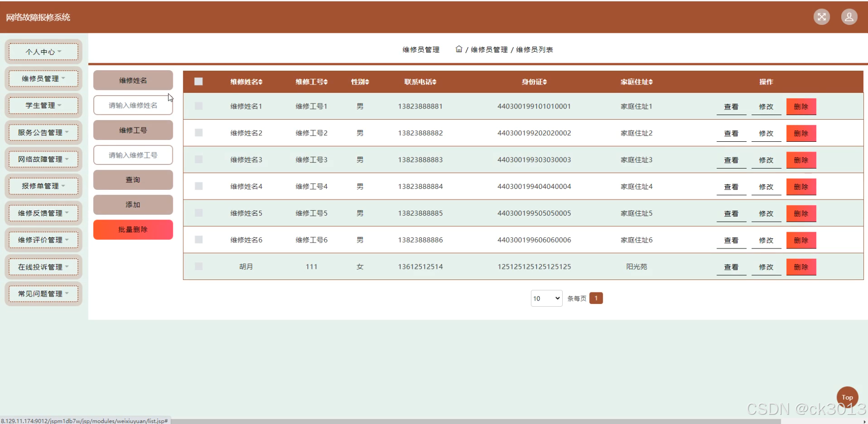Open the 个人中心 sidebar menu
Screen dimensions: 868x424
point(43,51)
